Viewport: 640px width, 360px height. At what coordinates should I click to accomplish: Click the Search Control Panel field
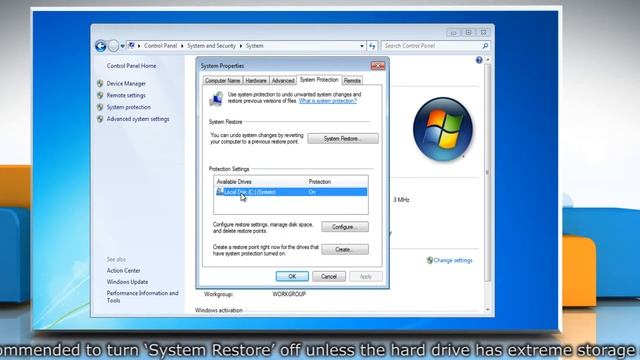tap(435, 46)
